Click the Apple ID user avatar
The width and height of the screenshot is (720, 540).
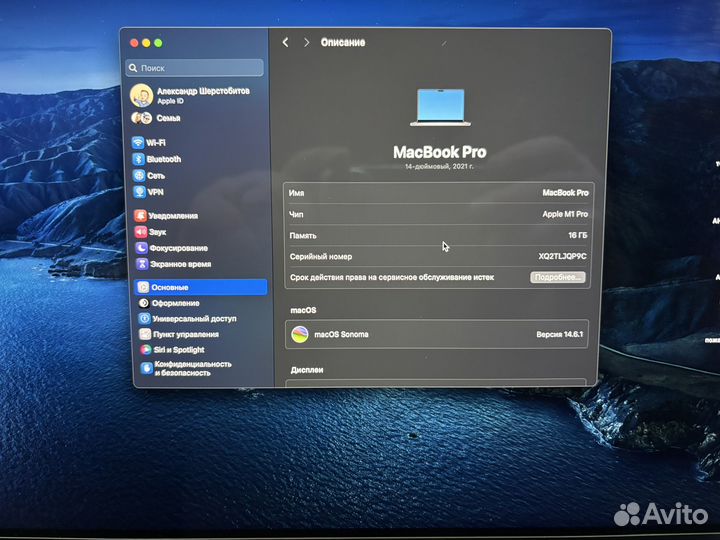coord(141,95)
